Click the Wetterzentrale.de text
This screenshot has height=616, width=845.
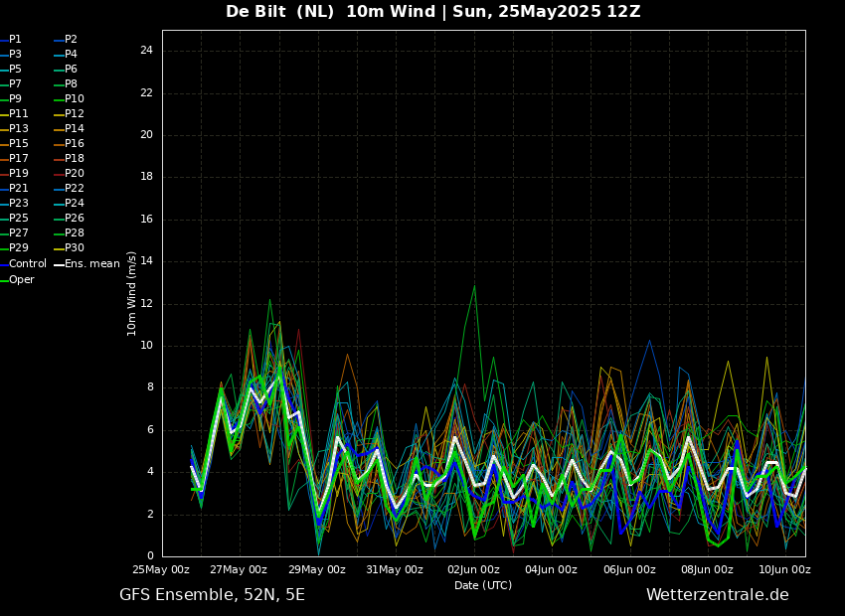point(717,595)
